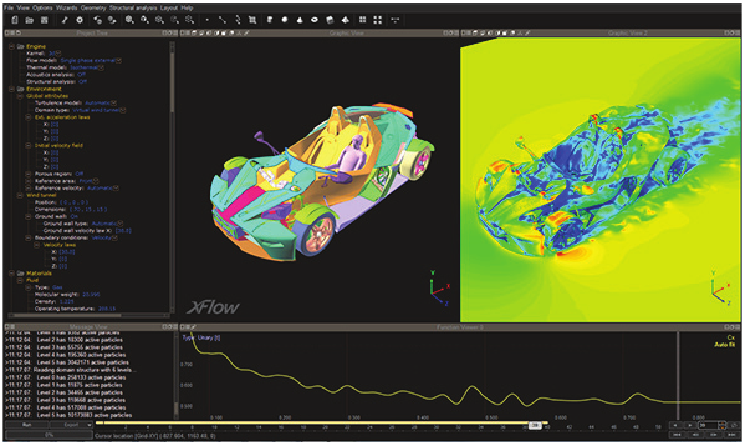Screen dimensions: 746x444
Task: Open the Reference velocity dropdown
Action: 116,188
